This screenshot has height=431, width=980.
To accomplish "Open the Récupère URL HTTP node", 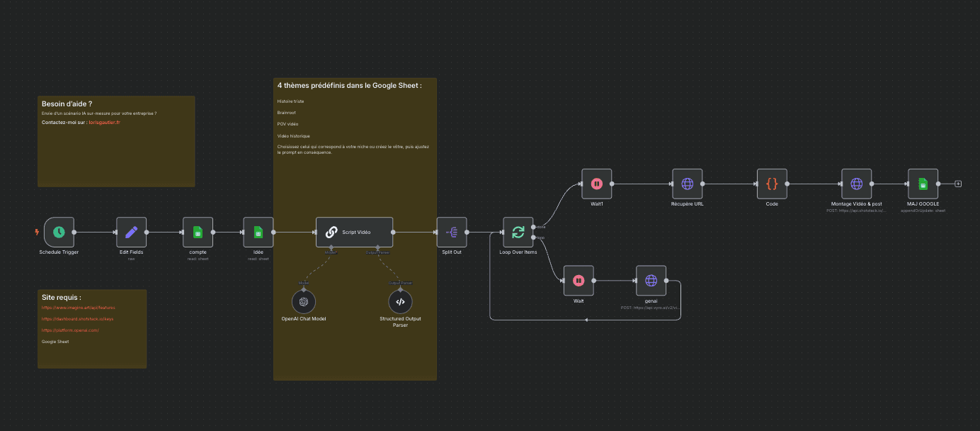I will tap(687, 184).
